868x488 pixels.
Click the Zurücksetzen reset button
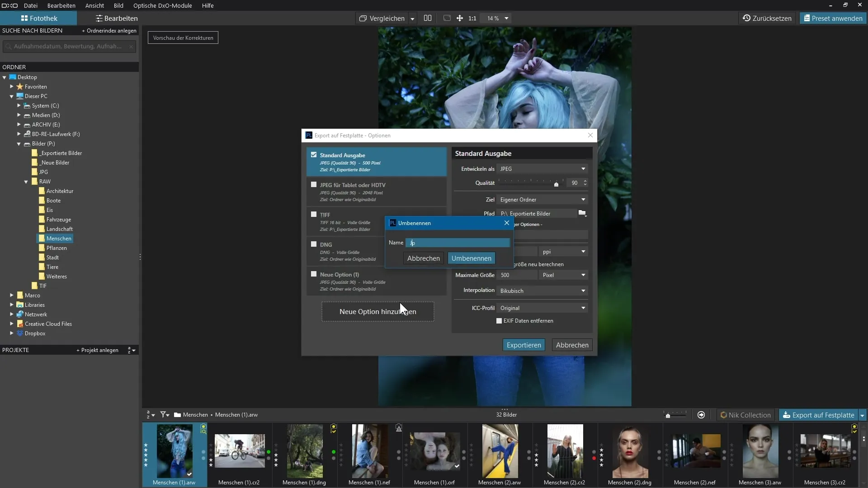767,18
